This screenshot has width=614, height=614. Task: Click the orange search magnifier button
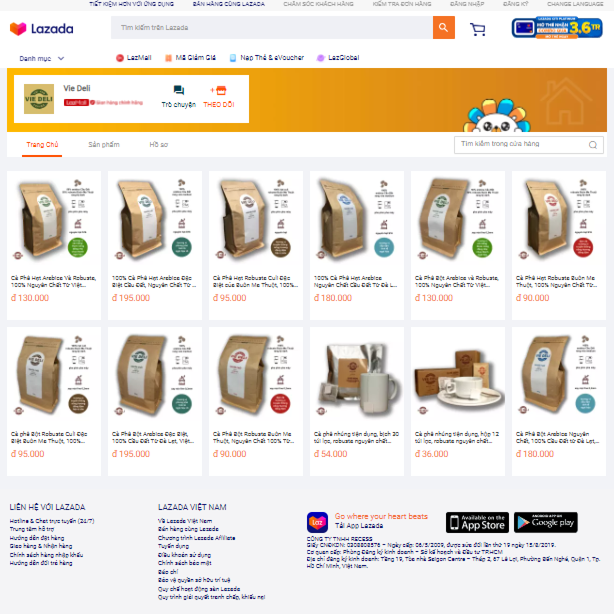click(444, 27)
